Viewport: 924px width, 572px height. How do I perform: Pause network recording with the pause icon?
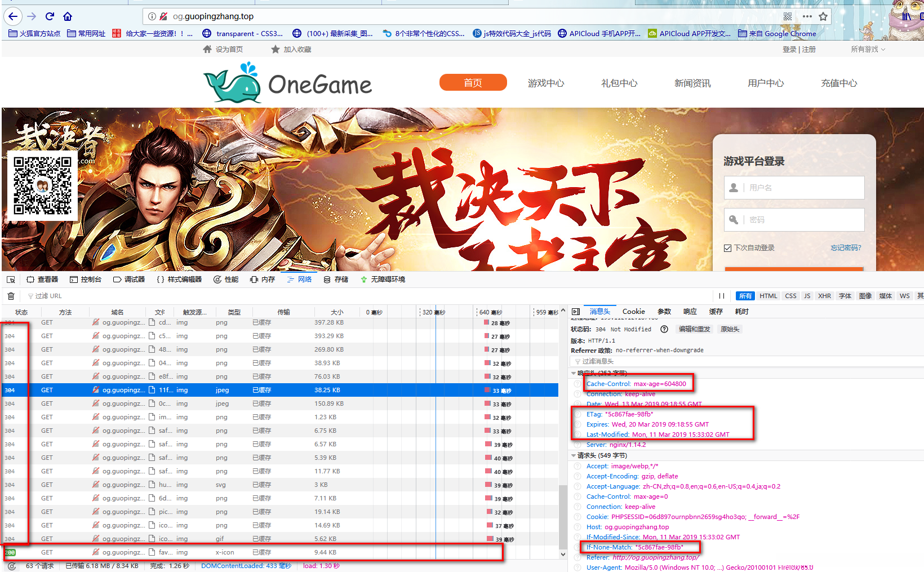pos(721,296)
